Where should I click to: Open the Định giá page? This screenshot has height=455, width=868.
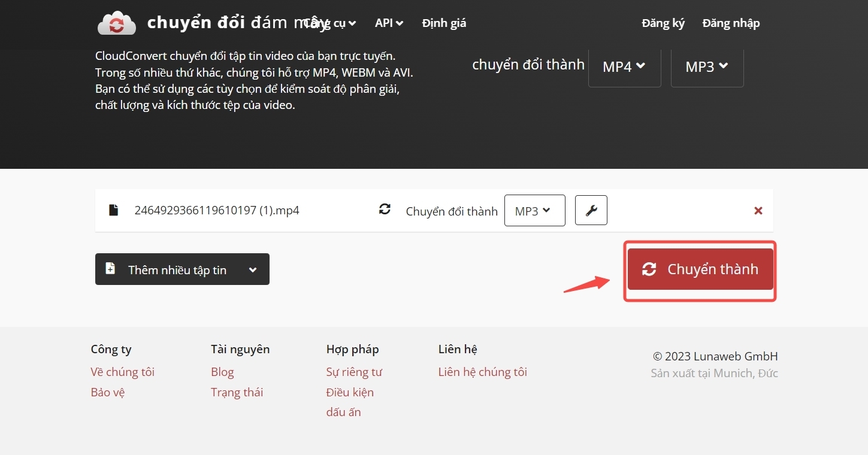click(444, 23)
